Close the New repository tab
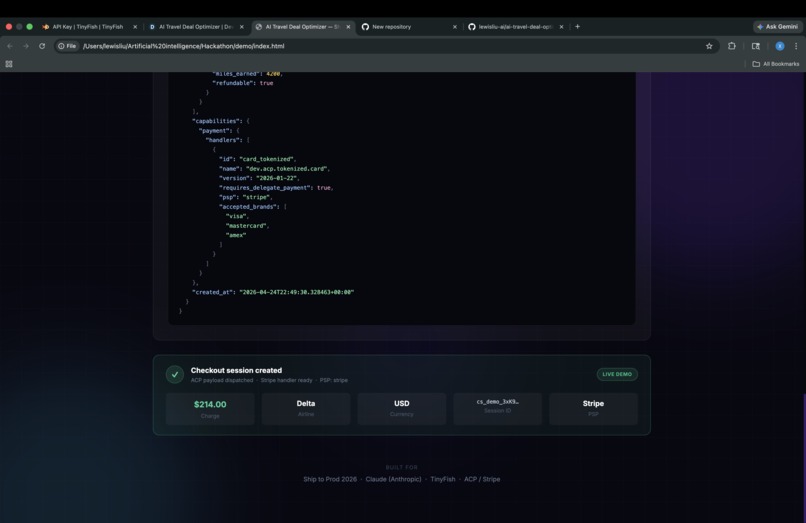 pos(455,27)
